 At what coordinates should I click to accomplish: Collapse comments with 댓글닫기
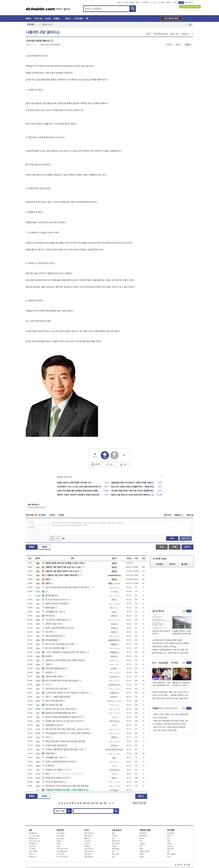coord(179,515)
